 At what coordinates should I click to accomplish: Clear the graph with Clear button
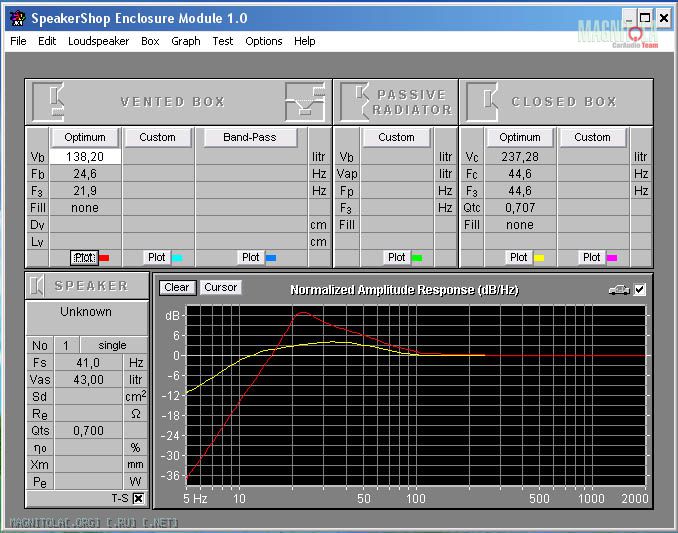[x=177, y=287]
